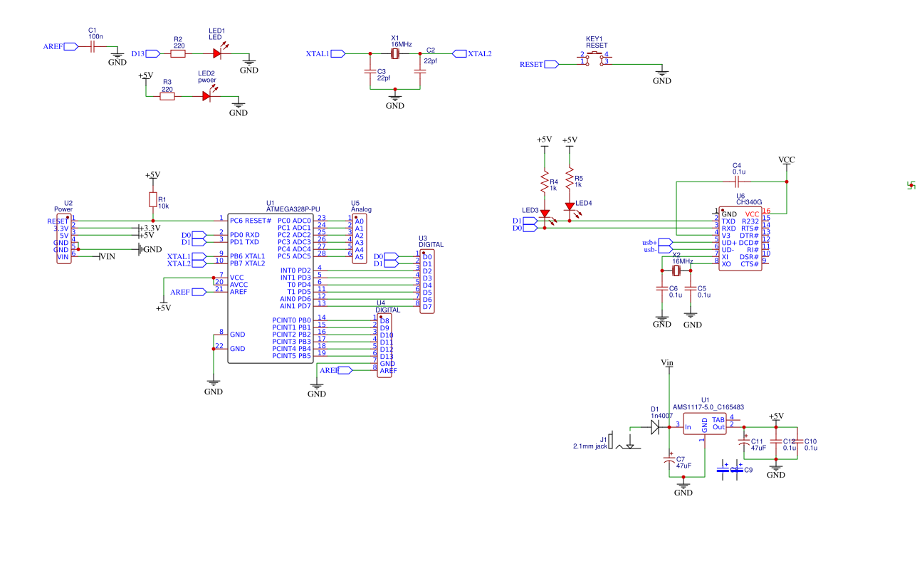Click the AMS1117 regulator body
The image size is (922, 588).
[705, 424]
